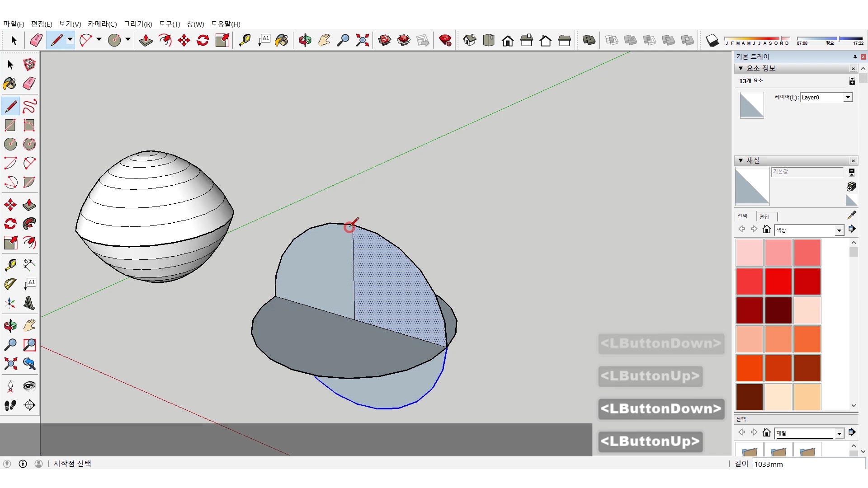This screenshot has height=488, width=868.
Task: Open the 그리기(R) menu
Action: click(137, 24)
